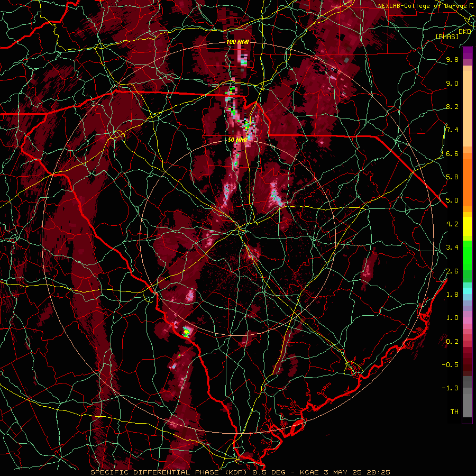Viewport: 476px width, 476px height.
Task: Click the 4.2 value on color scale
Action: (452, 224)
